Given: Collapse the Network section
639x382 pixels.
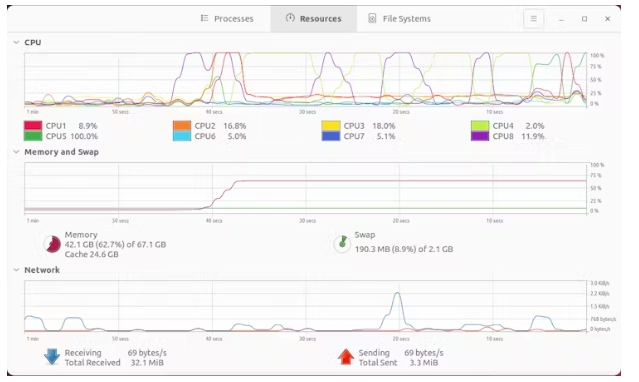Looking at the screenshot, I should point(16,270).
